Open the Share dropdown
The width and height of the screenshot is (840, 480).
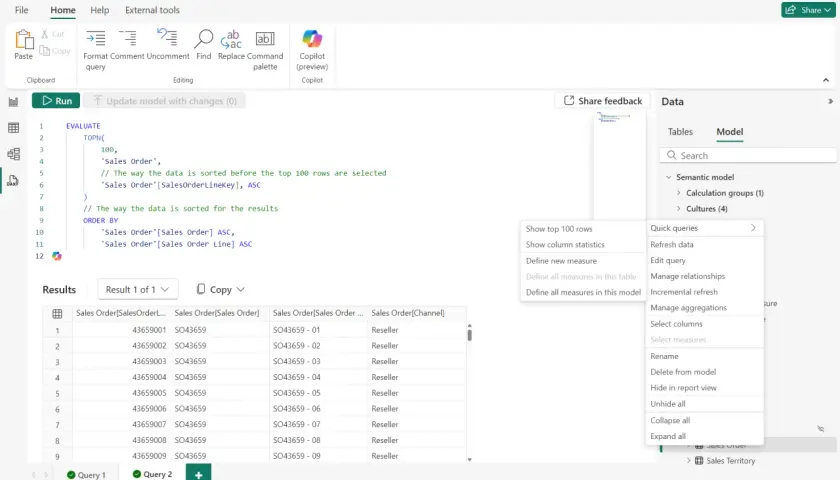click(x=808, y=10)
